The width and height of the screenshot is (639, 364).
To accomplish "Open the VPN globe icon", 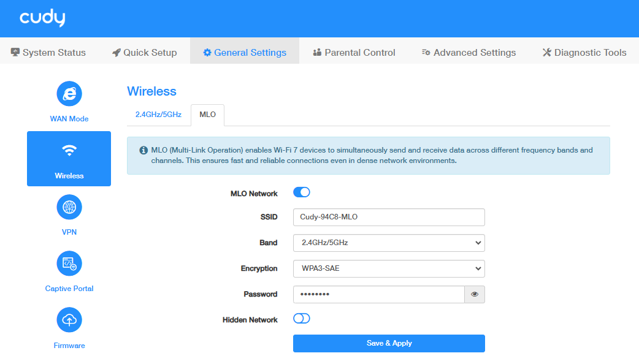I will tap(69, 207).
